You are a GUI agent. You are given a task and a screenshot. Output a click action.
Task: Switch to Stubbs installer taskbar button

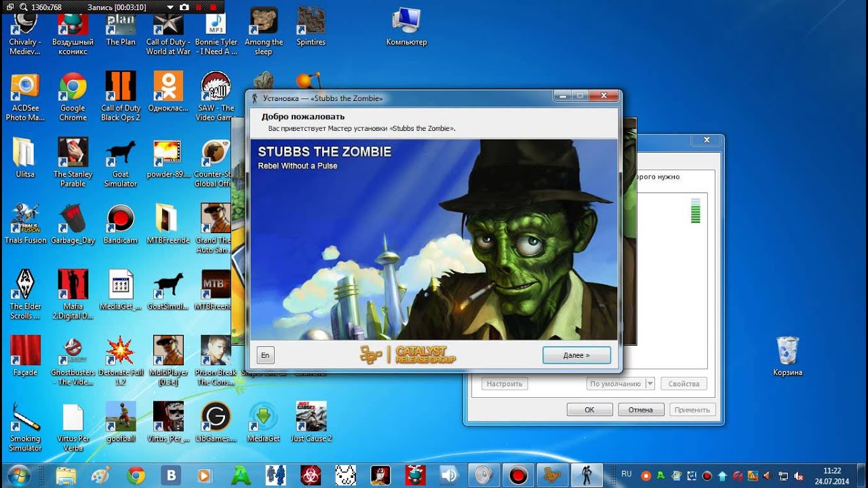click(587, 475)
